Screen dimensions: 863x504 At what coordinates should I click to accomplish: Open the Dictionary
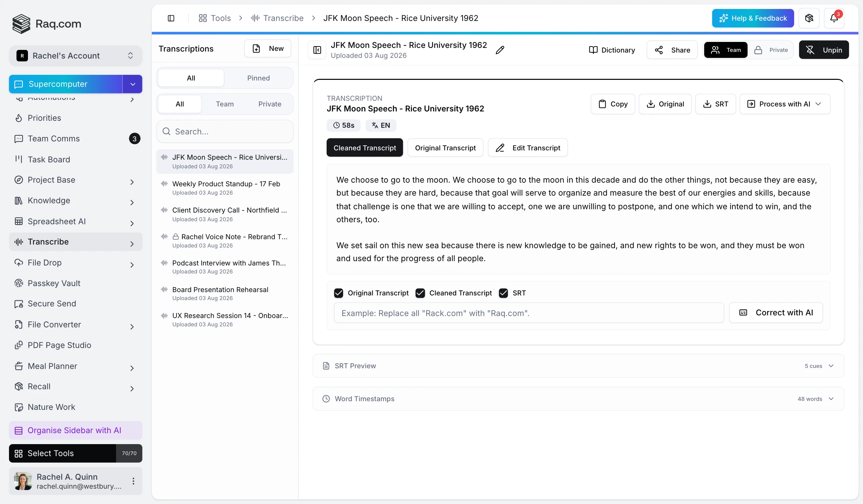click(x=612, y=50)
